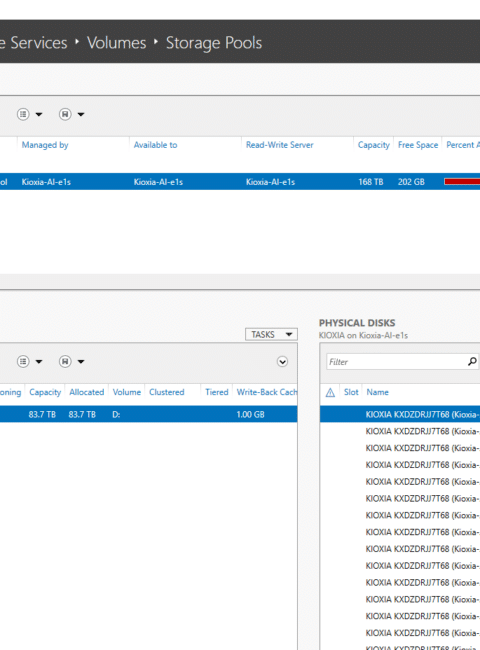Select Kioxia-AI-e1s under Read-Write Server
Screen dimensions: 480x650
(x=270, y=182)
